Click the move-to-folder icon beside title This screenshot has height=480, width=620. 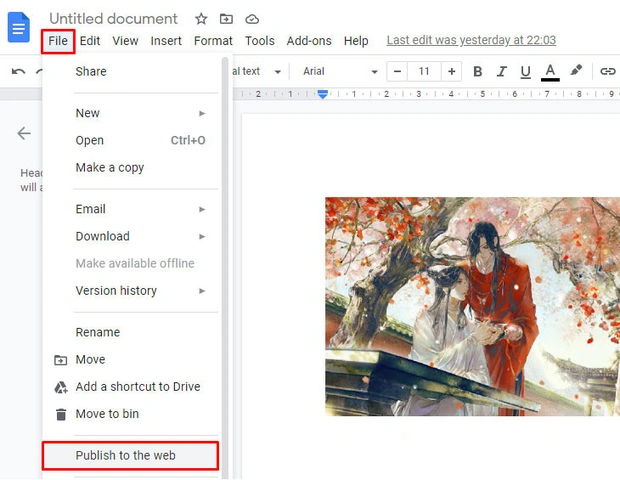[x=226, y=19]
